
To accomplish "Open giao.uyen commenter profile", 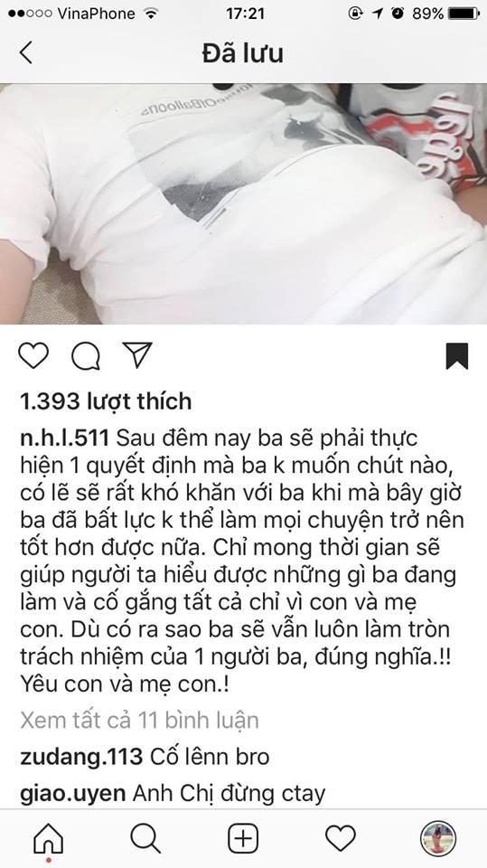I will [73, 794].
